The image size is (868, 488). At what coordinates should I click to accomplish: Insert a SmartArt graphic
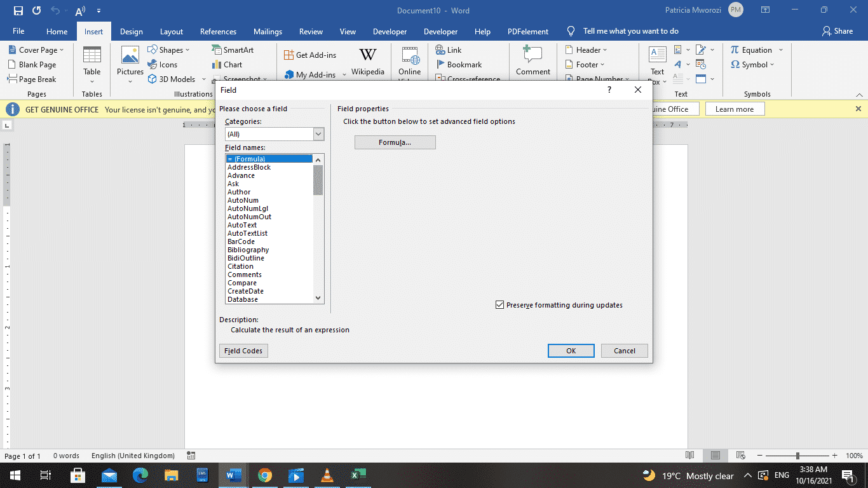coord(233,50)
